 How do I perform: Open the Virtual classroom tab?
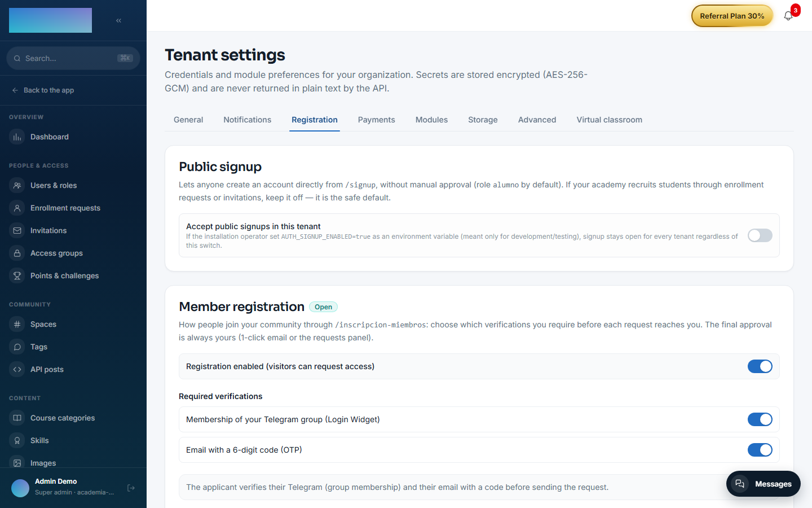click(610, 120)
